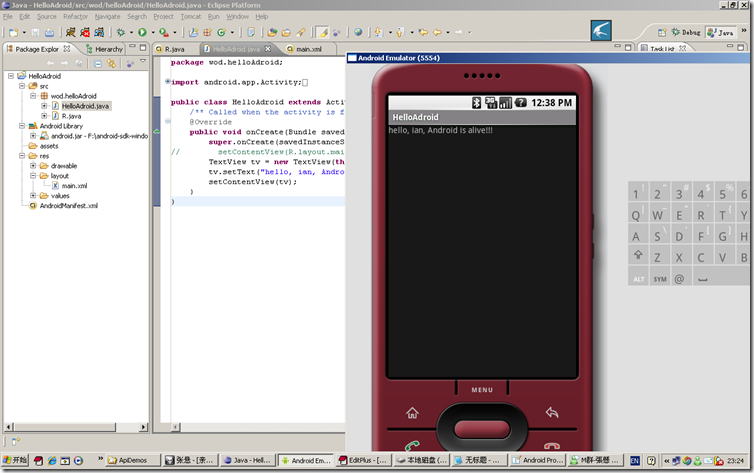Switch to the Java perspective
754x473 pixels.
pyautogui.click(x=720, y=32)
